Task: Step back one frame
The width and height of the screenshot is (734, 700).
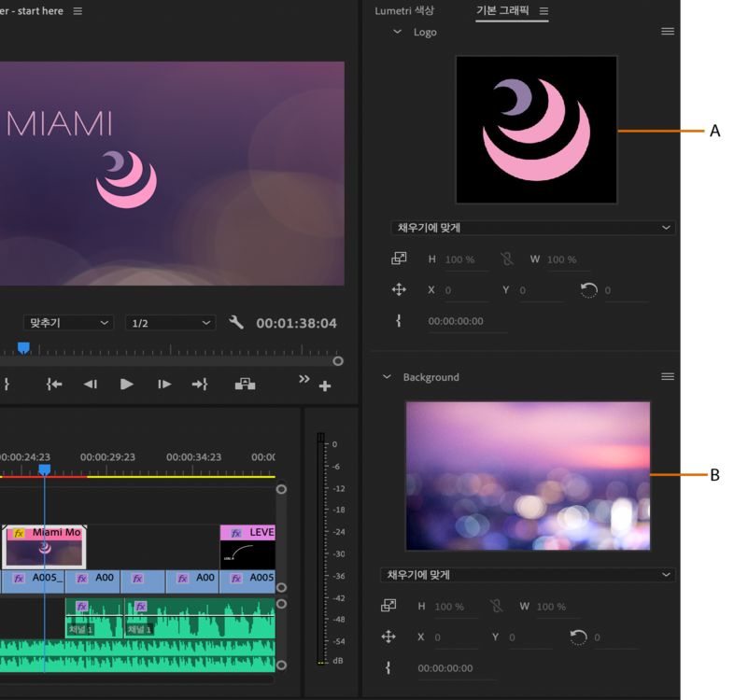Action: (x=90, y=384)
